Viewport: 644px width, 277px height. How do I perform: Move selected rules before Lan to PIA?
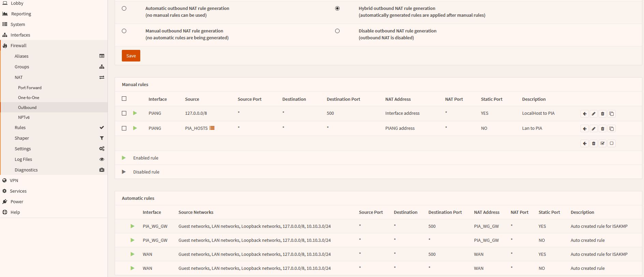pyautogui.click(x=585, y=129)
